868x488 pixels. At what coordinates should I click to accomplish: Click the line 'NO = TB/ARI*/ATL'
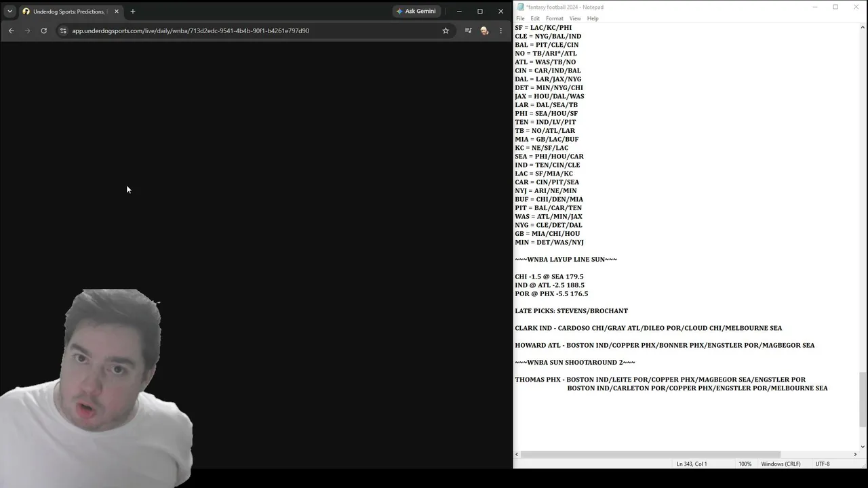coord(546,54)
